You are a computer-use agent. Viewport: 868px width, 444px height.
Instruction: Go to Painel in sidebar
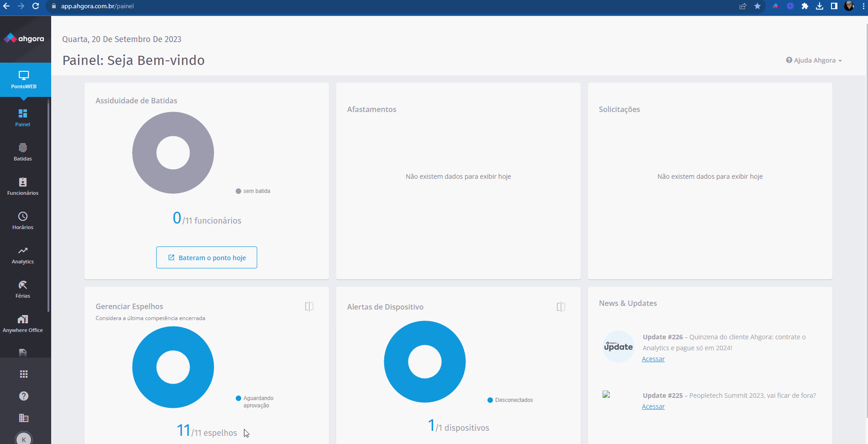tap(23, 118)
